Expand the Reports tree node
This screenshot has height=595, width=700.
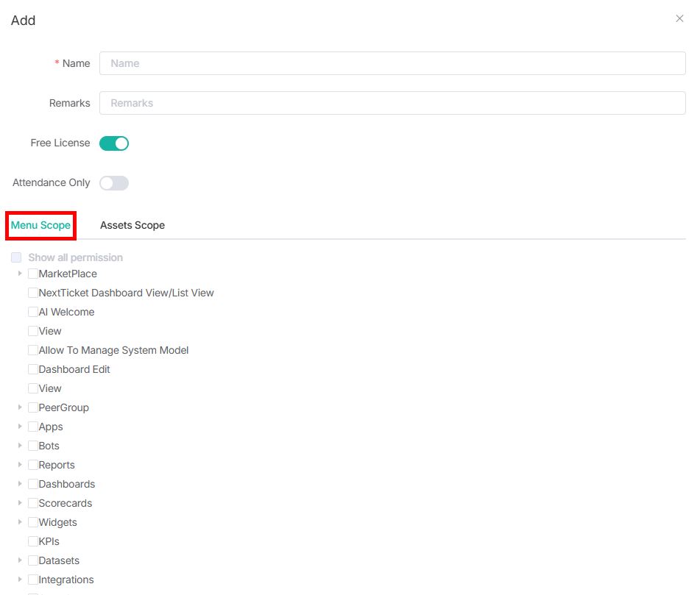[20, 465]
